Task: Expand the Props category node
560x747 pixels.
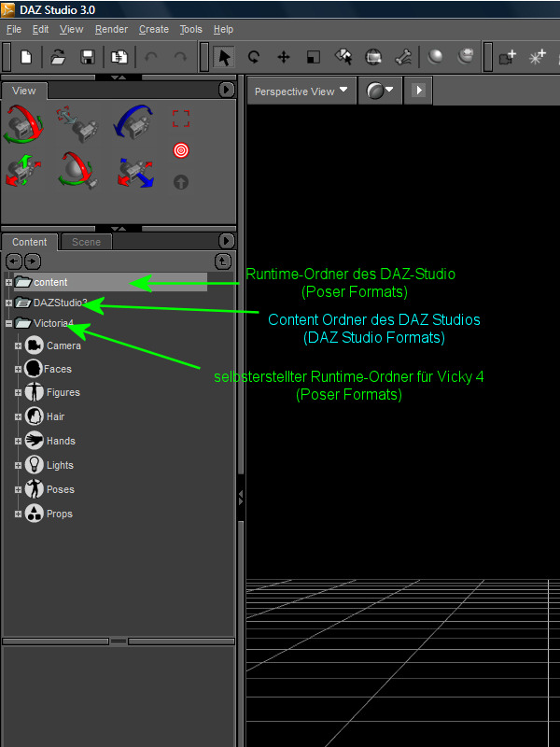Action: click(x=18, y=514)
